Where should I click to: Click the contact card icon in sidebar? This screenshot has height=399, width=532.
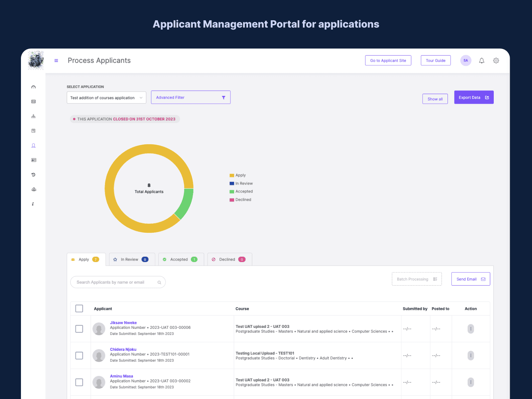(x=33, y=160)
